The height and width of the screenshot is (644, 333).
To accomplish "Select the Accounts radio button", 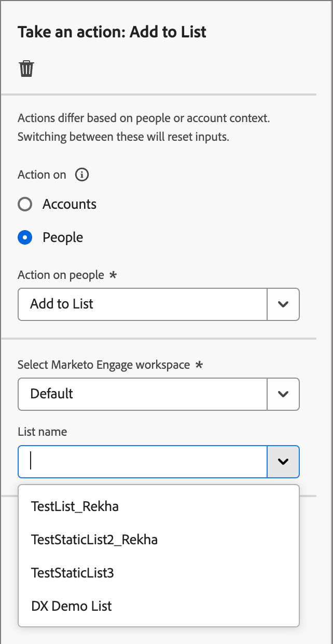I will 25,204.
